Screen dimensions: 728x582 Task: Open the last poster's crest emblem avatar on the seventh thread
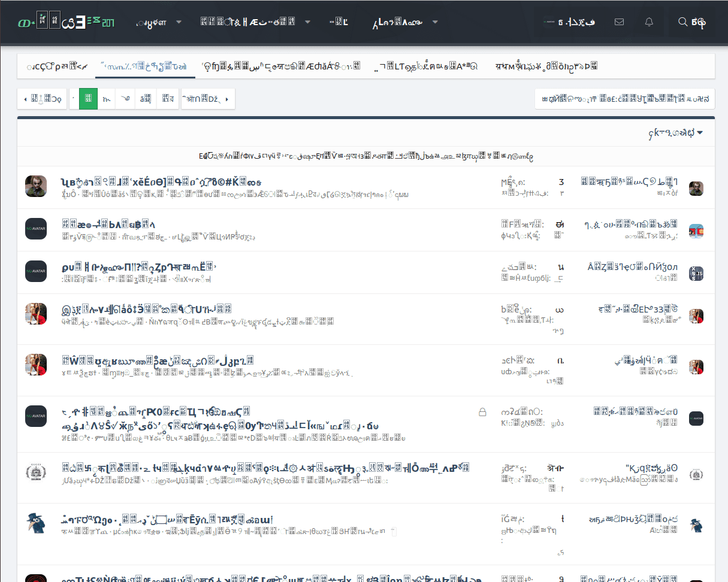point(696,475)
